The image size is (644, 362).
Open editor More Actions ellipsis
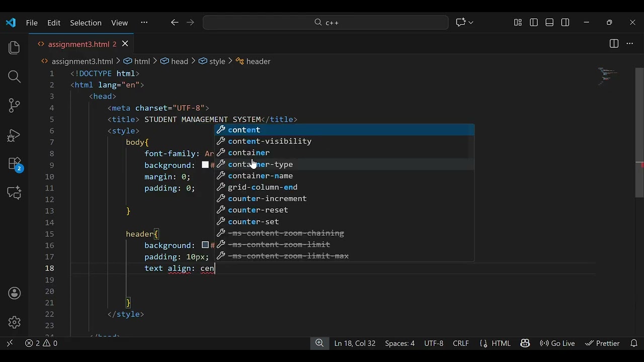click(629, 44)
